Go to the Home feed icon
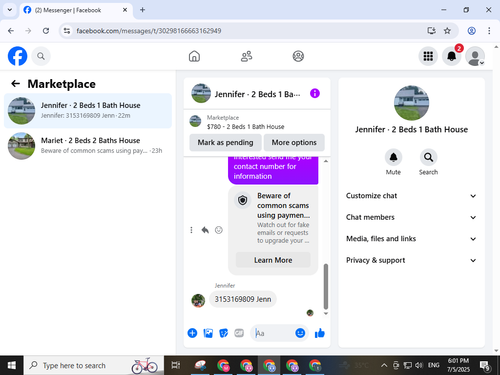The height and width of the screenshot is (375, 500). click(x=194, y=56)
